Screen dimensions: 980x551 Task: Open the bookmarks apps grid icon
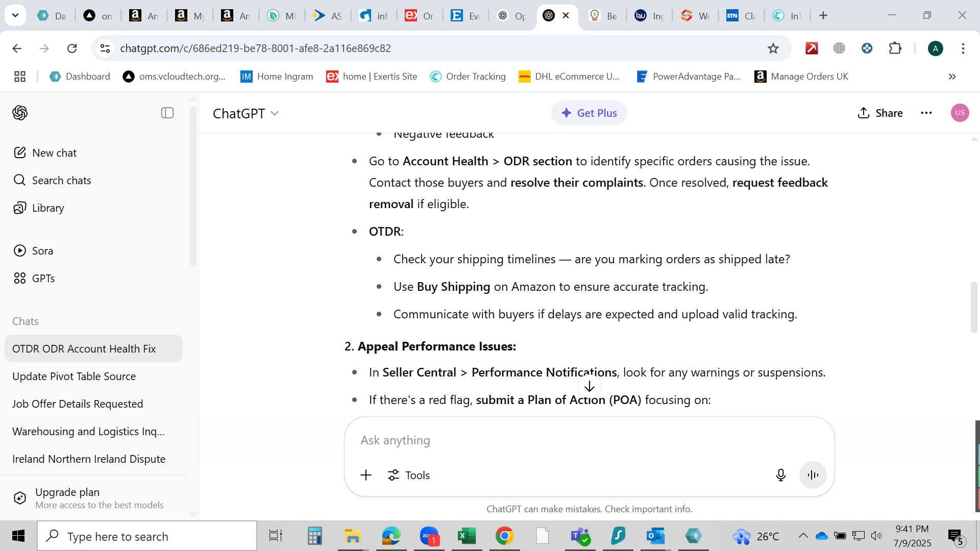click(x=20, y=77)
